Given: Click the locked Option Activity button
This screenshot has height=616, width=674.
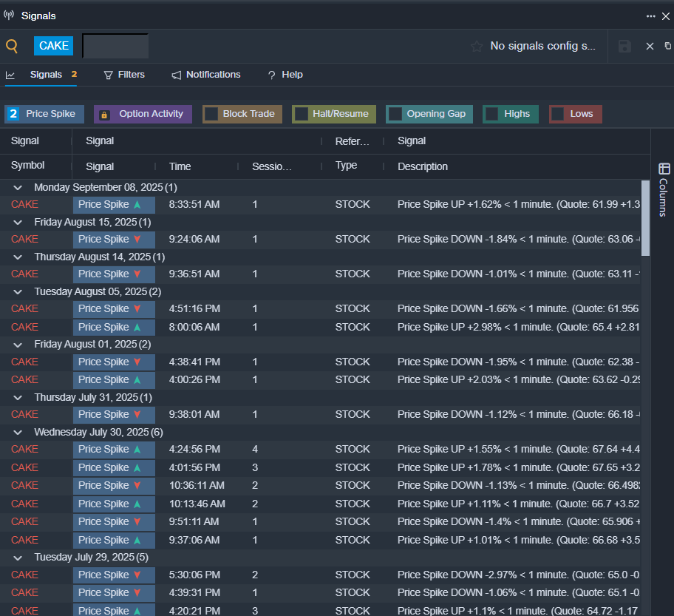Looking at the screenshot, I should [143, 114].
